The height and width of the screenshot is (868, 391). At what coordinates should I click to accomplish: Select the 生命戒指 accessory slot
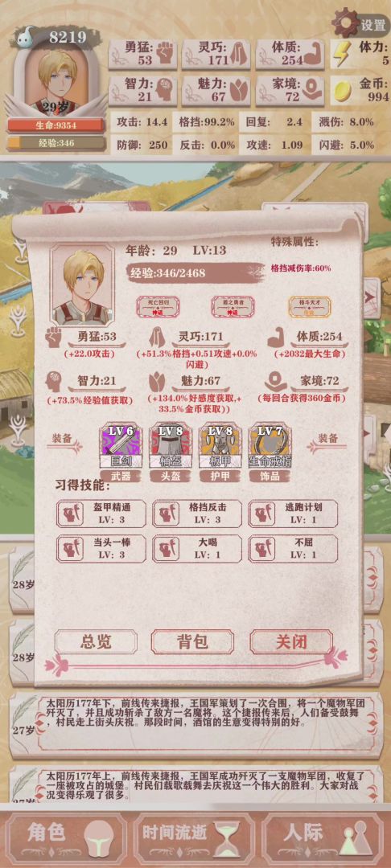pyautogui.click(x=270, y=446)
